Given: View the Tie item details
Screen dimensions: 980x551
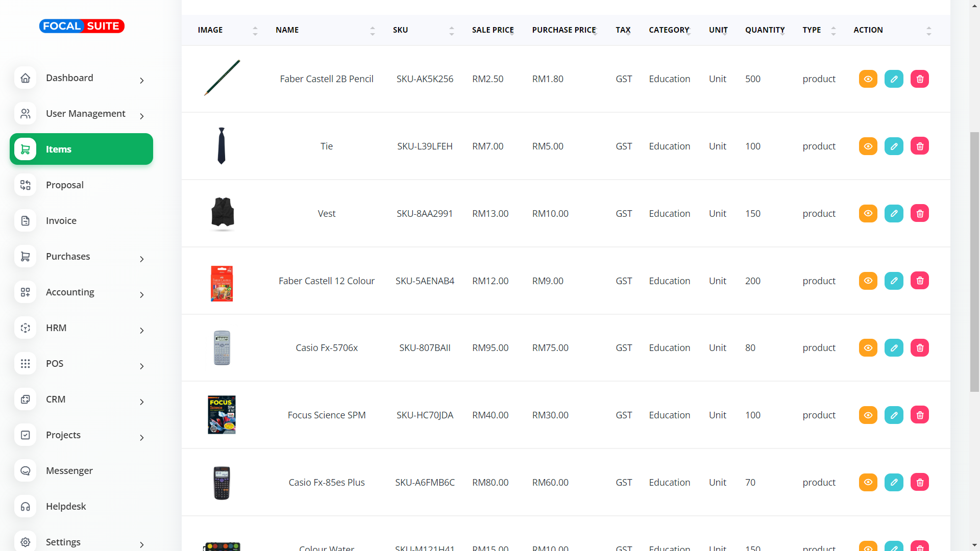Looking at the screenshot, I should (x=868, y=146).
